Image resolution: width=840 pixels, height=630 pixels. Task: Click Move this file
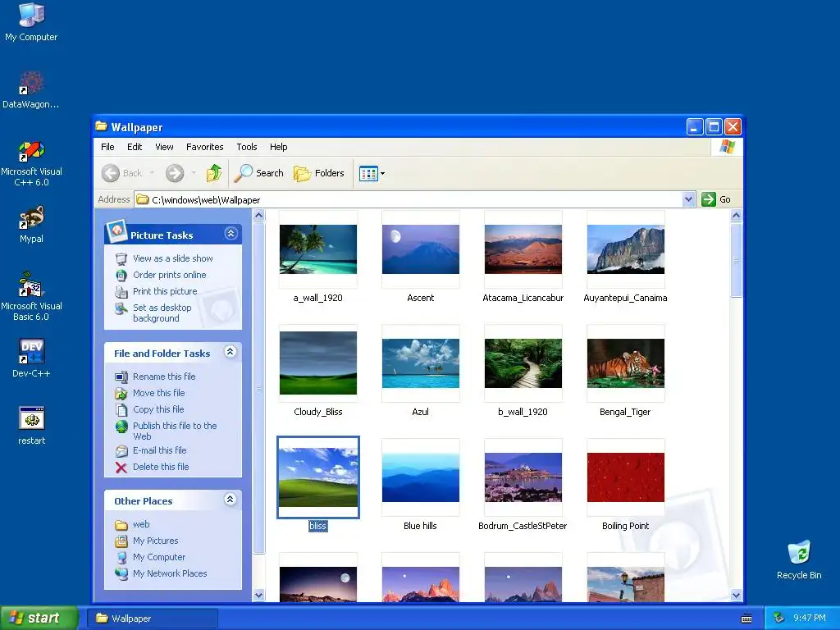[x=158, y=393]
